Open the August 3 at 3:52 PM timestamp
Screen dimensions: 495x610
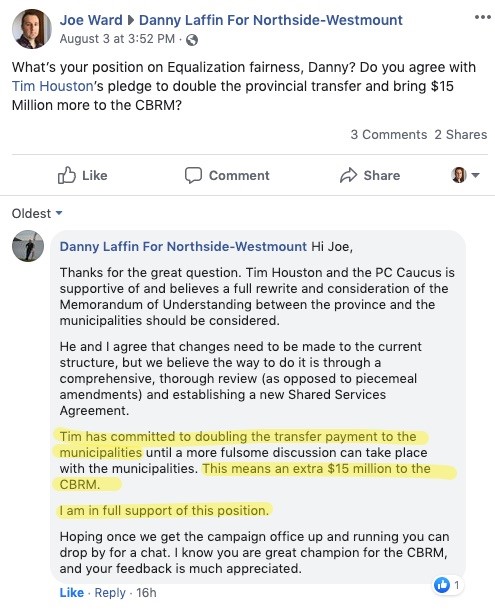117,39
